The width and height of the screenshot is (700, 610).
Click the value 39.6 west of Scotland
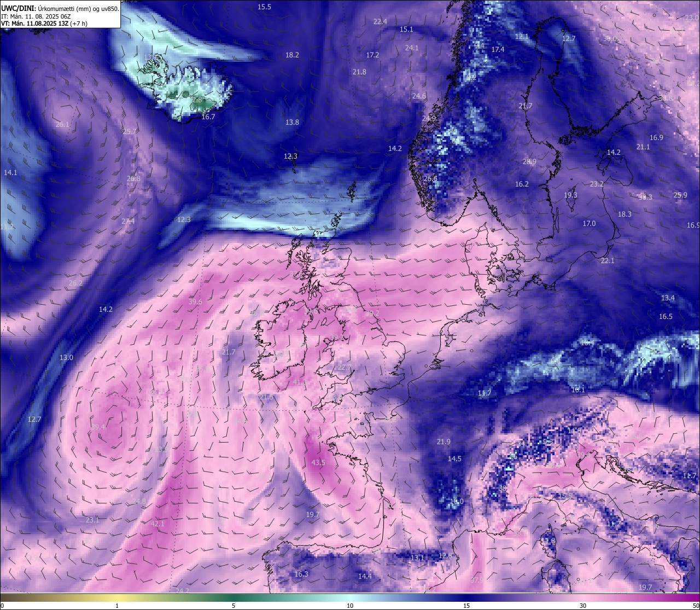click(195, 301)
